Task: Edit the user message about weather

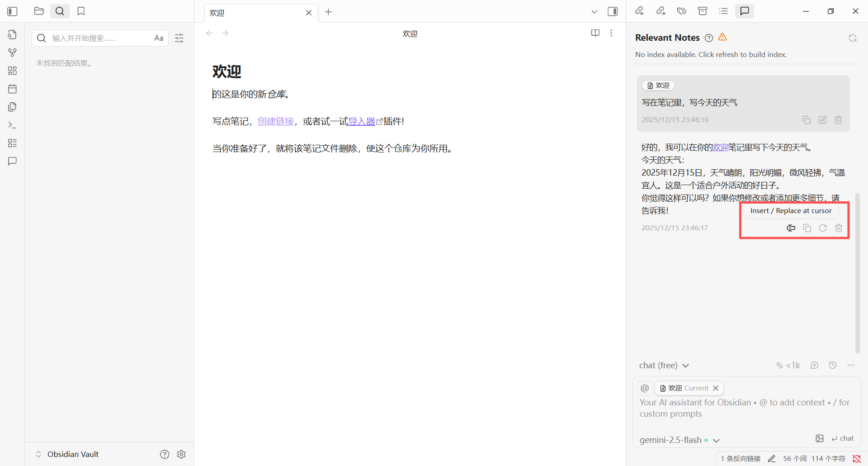Action: click(822, 120)
